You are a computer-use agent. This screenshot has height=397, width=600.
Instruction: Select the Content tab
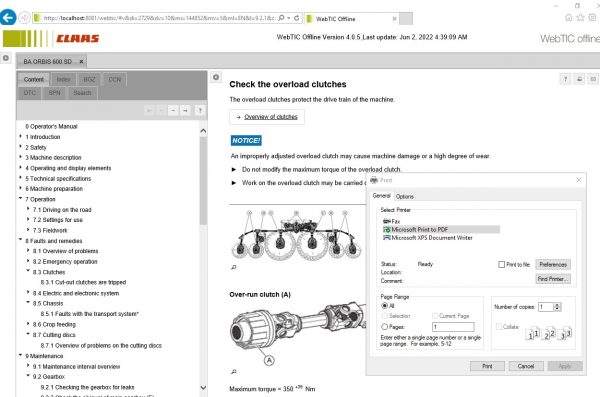(x=34, y=79)
